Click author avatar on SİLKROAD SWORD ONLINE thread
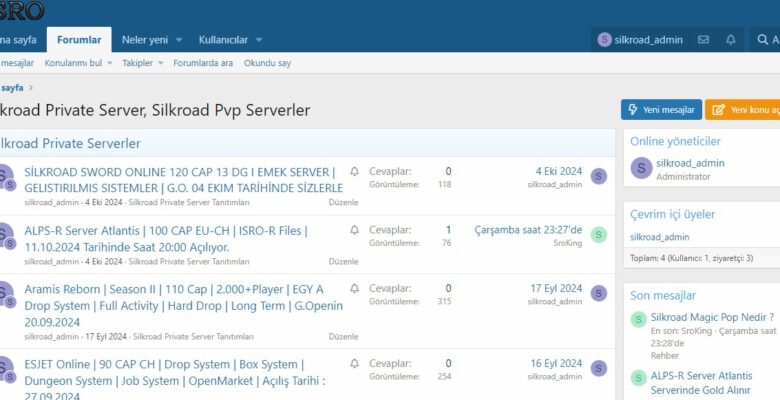 coord(5,176)
